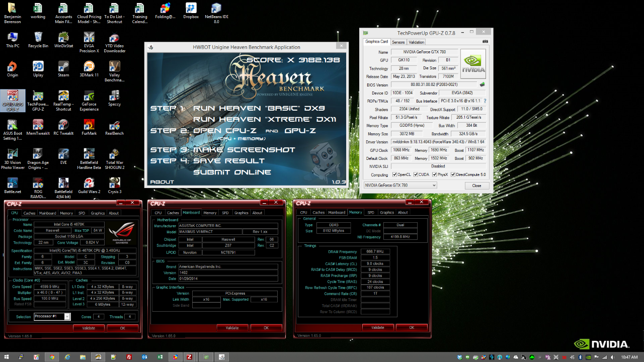Open the Processor #1 selection dropdown
The height and width of the screenshot is (362, 644).
[52, 316]
